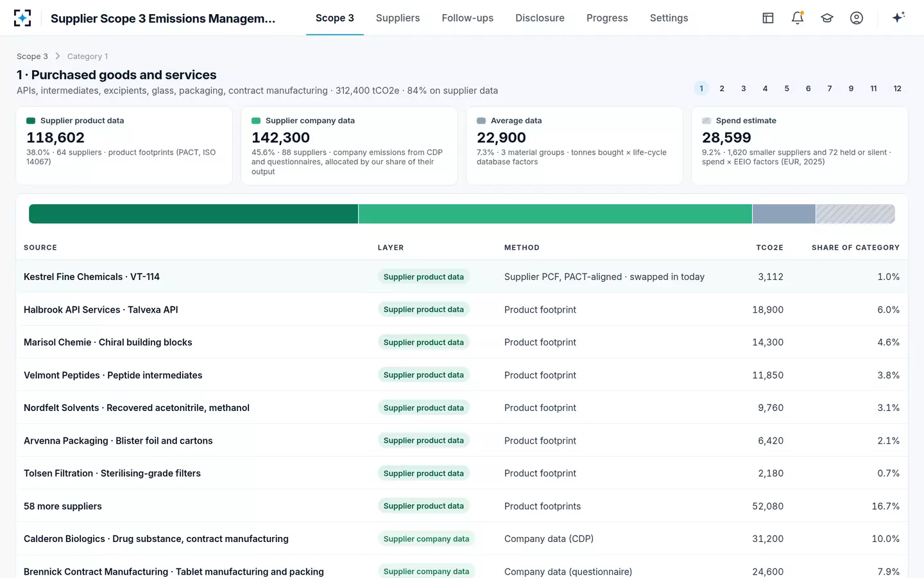The width and height of the screenshot is (924, 578).
Task: Click the grey-blue average data bar segment
Action: tap(784, 214)
